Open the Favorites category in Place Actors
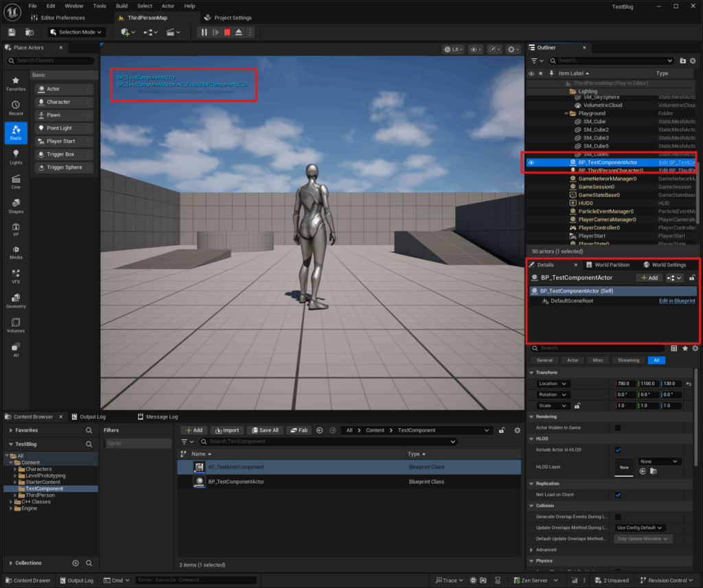Image resolution: width=703 pixels, height=588 pixels. click(16, 84)
